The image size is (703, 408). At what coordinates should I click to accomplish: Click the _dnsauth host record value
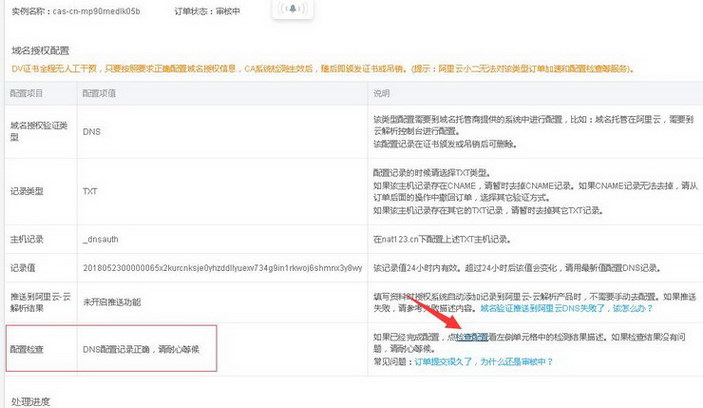click(x=103, y=240)
